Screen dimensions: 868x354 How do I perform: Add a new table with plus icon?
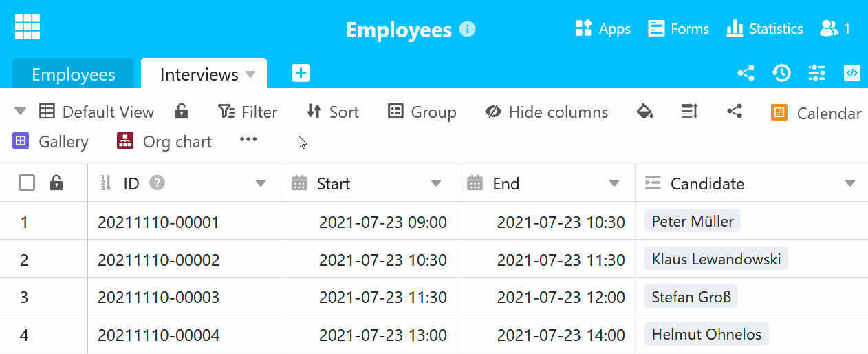(x=301, y=74)
